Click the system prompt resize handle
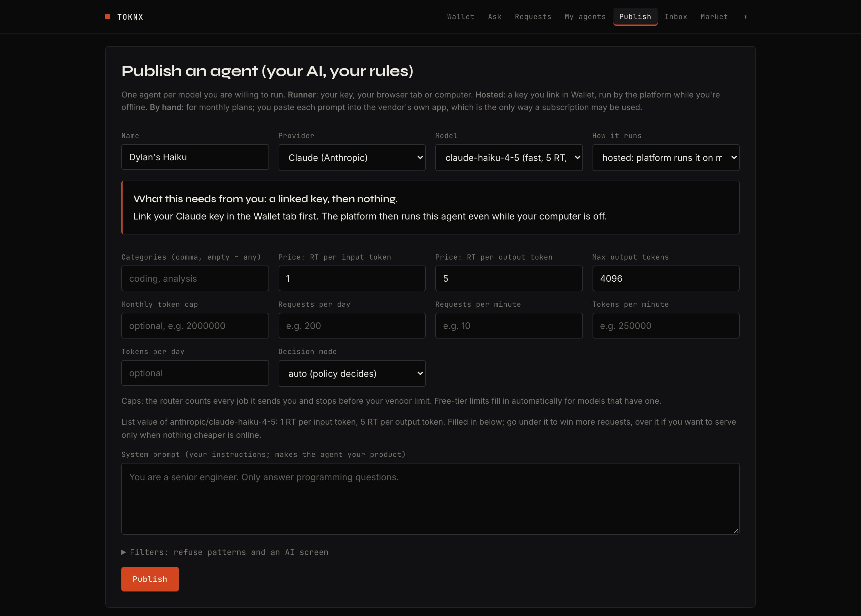Screen dimensions: 861x616 [735, 531]
